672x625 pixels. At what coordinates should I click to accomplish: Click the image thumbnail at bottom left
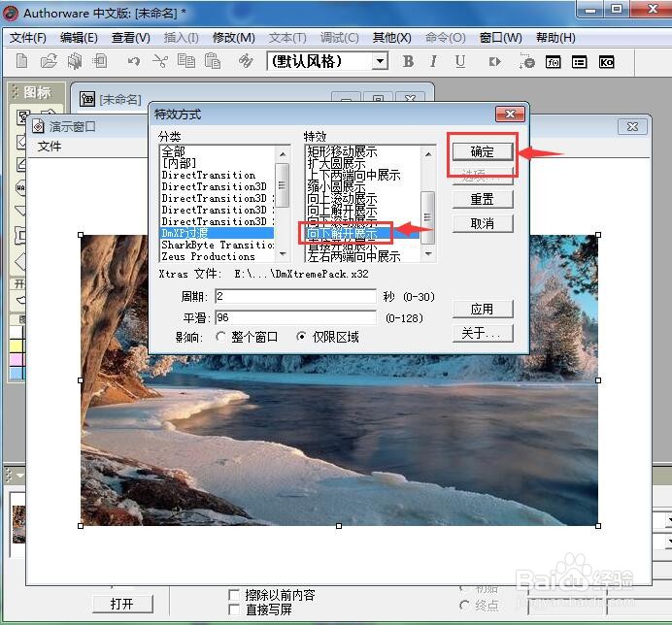[18, 524]
